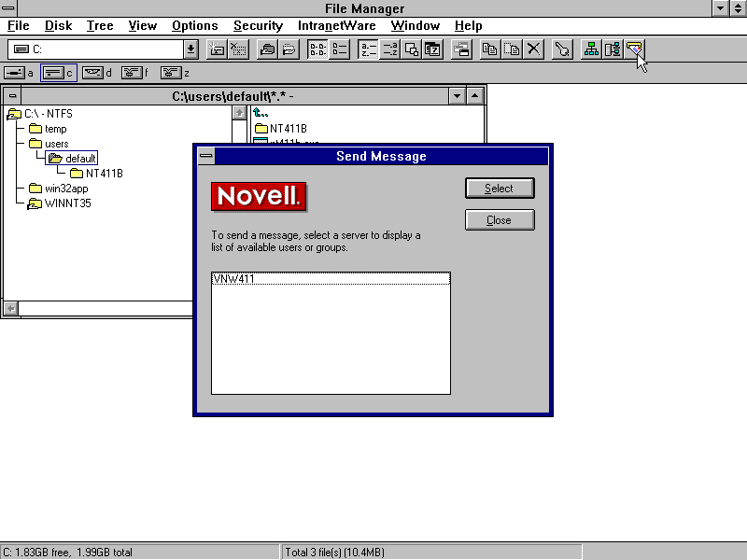Open the Help menu
747x560 pixels.
click(469, 26)
